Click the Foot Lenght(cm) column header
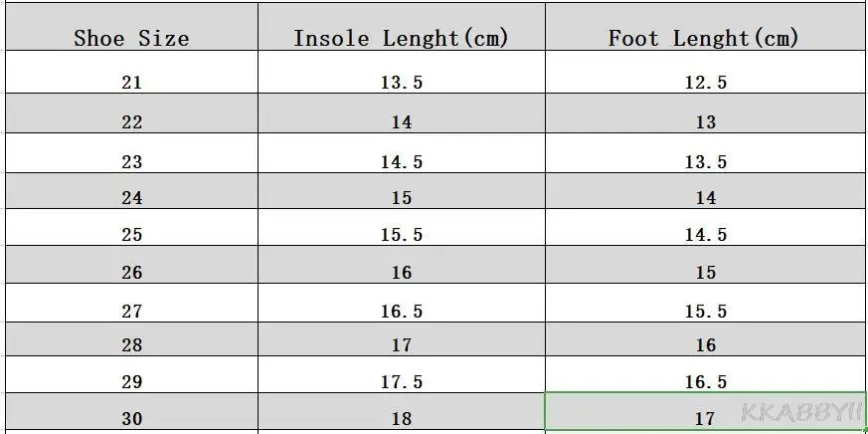The image size is (868, 434). (x=704, y=39)
